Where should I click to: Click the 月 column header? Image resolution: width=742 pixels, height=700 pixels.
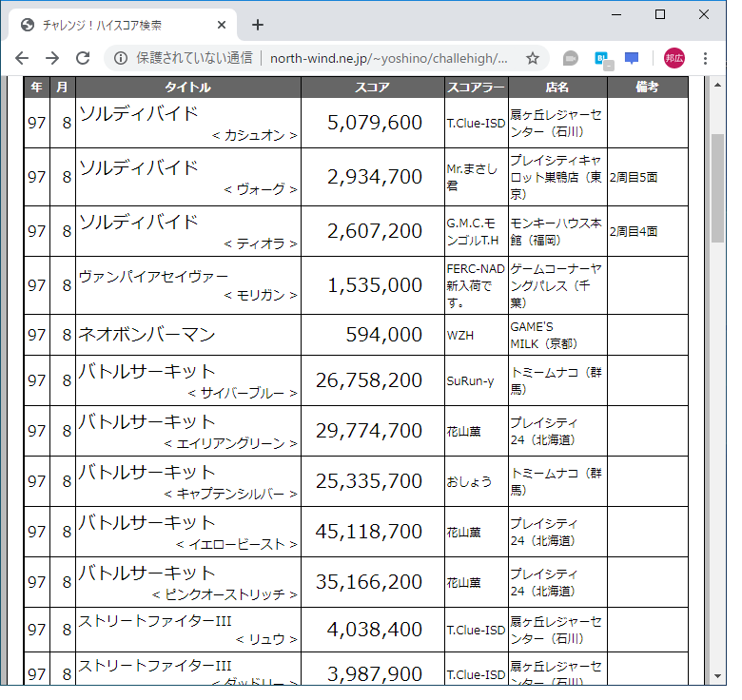tap(63, 87)
